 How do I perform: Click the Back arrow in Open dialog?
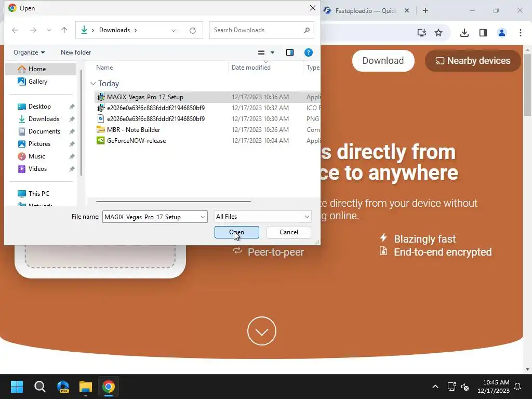click(x=15, y=30)
